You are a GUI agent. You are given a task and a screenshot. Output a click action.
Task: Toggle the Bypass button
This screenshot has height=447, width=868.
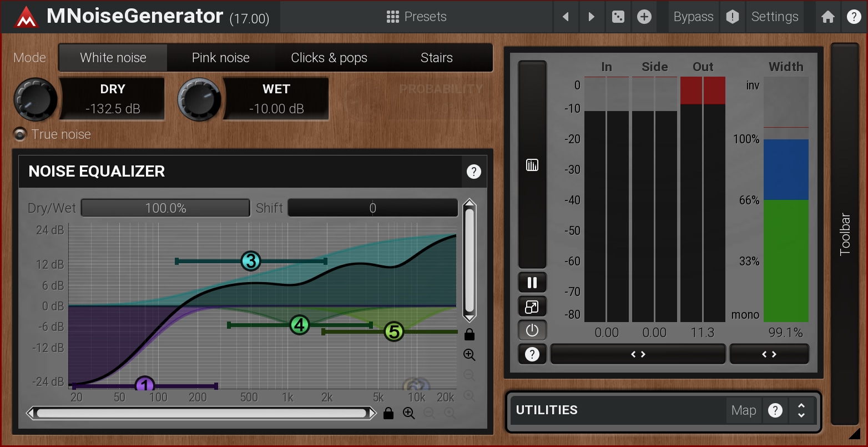[x=693, y=17]
